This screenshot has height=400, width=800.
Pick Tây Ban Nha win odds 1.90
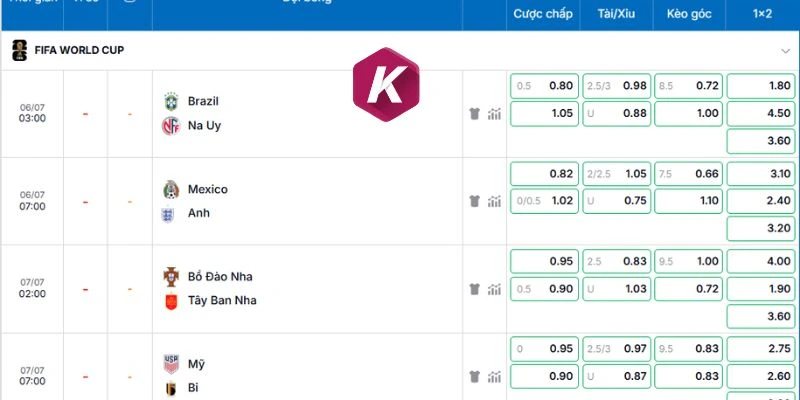761,289
